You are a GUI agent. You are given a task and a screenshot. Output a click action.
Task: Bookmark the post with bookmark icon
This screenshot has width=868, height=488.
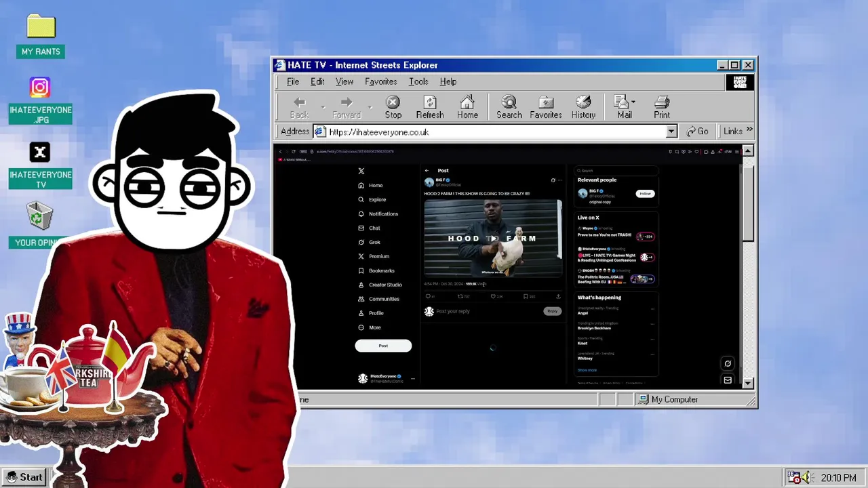[526, 296]
